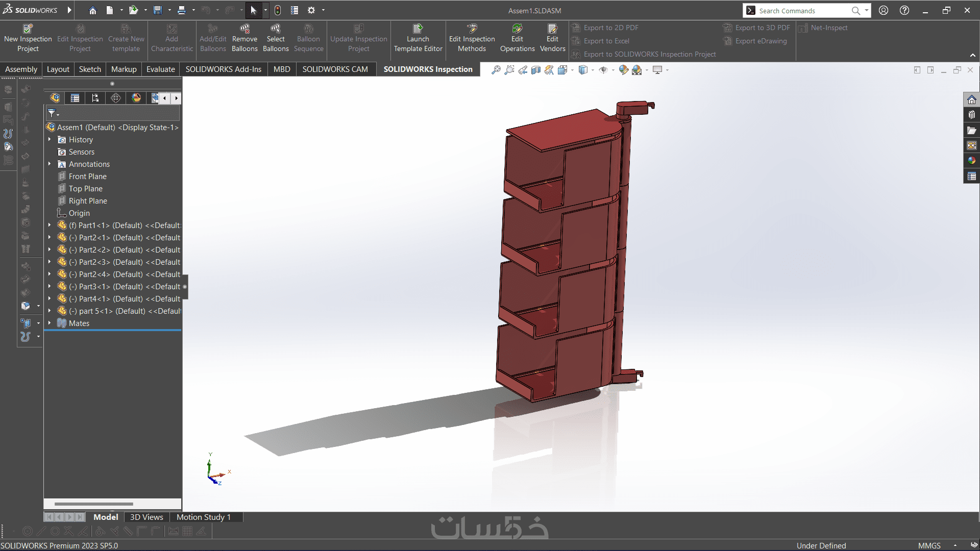The width and height of the screenshot is (980, 551).
Task: Open the Motion Study 1 tab
Action: 203,517
